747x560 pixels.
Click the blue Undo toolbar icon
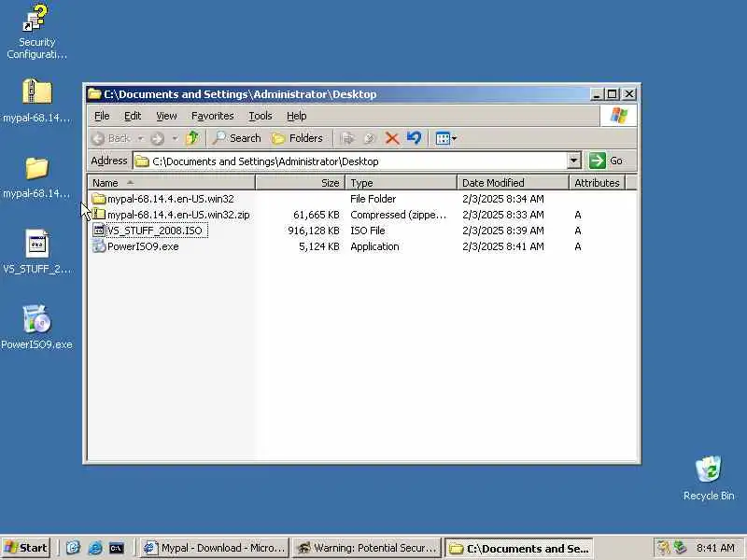(414, 138)
